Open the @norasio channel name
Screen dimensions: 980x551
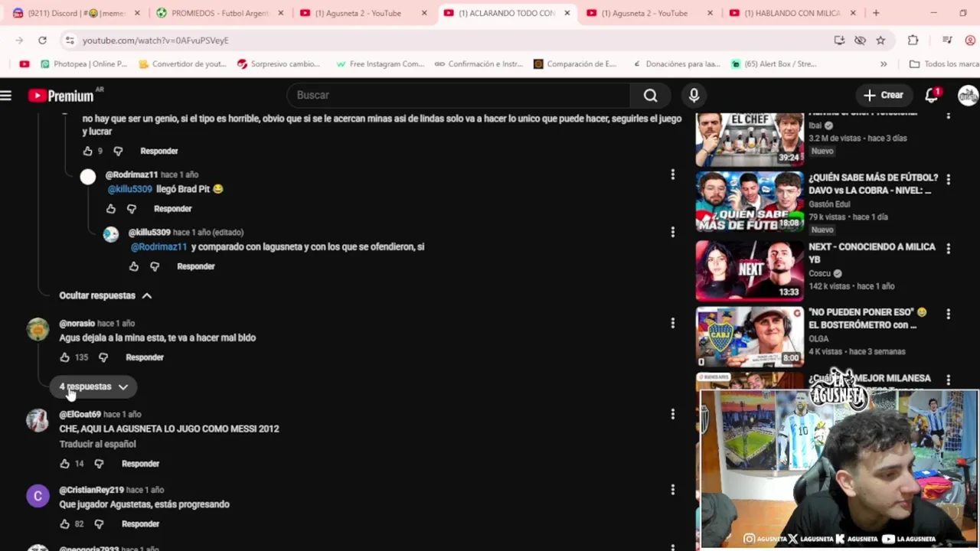click(x=77, y=324)
